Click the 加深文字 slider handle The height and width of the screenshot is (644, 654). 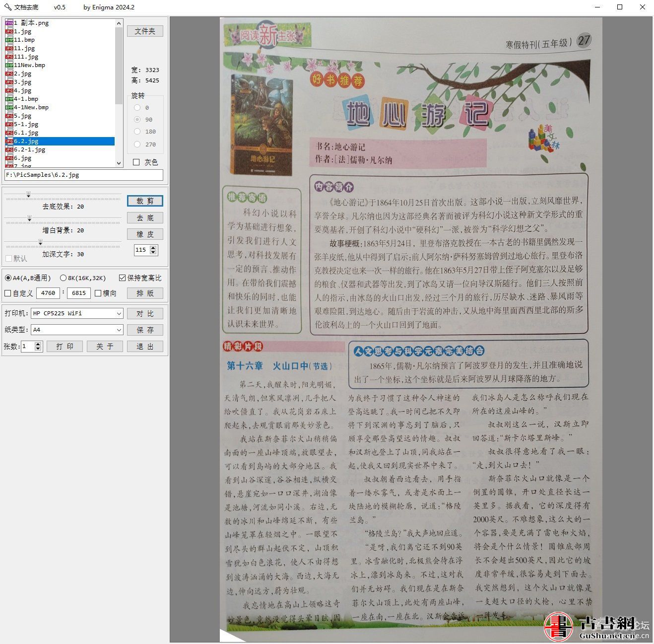[x=40, y=242]
